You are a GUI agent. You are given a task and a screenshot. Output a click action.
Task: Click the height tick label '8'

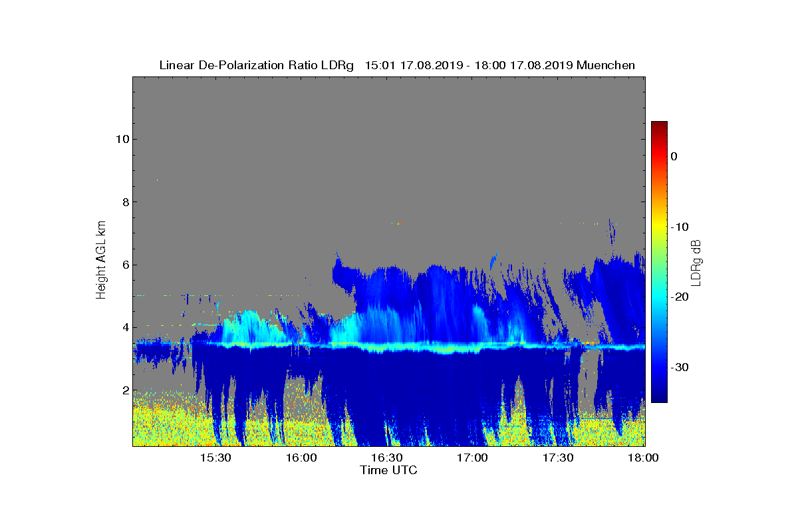(124, 201)
